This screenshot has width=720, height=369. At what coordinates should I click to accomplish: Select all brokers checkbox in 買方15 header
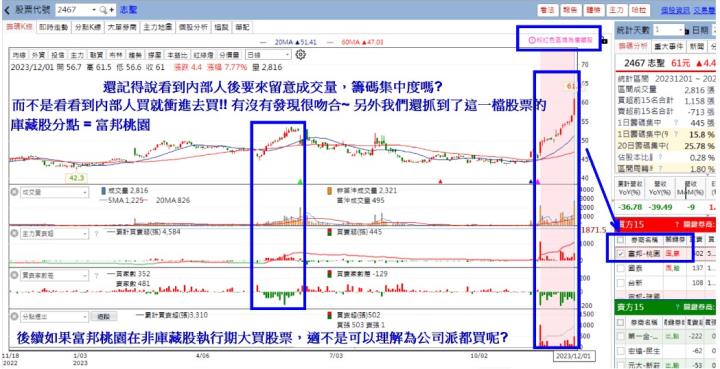pos(621,240)
